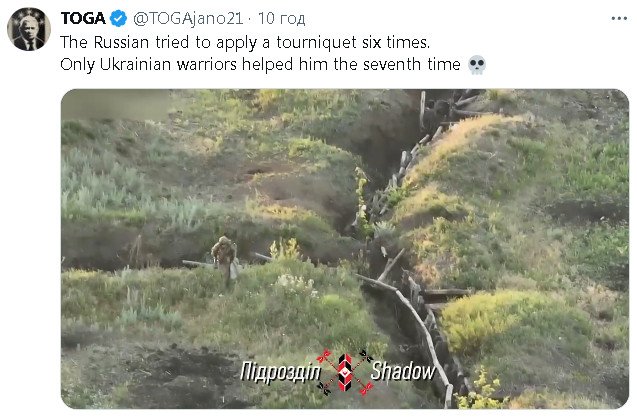Open the TOGA display name link
Viewport: 637px width, 418px height.
[83, 18]
